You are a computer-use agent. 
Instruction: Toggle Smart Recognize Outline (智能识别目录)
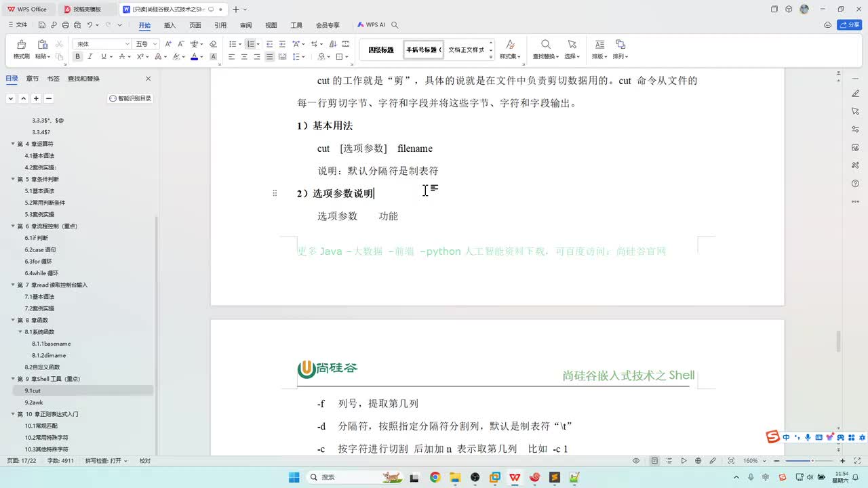[130, 98]
